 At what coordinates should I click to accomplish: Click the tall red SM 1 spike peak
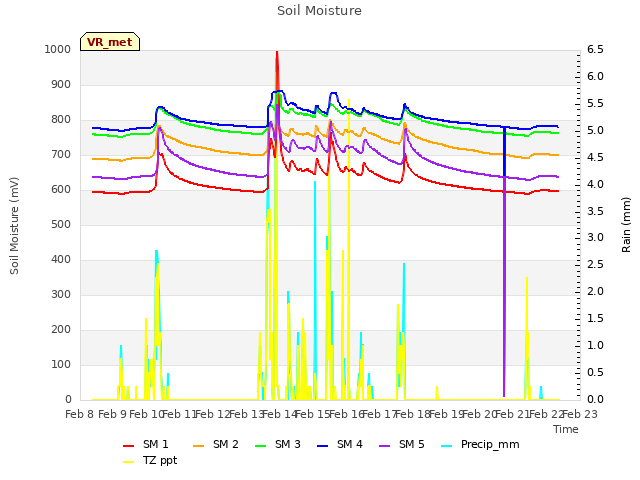coord(277,53)
